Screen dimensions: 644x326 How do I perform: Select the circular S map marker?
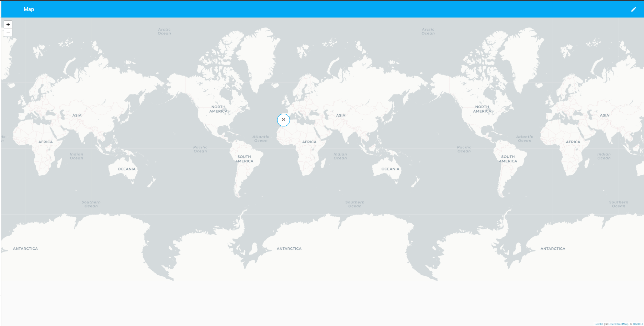pos(283,120)
